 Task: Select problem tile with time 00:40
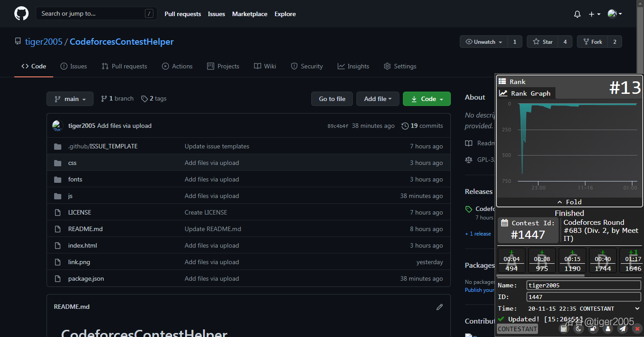[603, 260]
